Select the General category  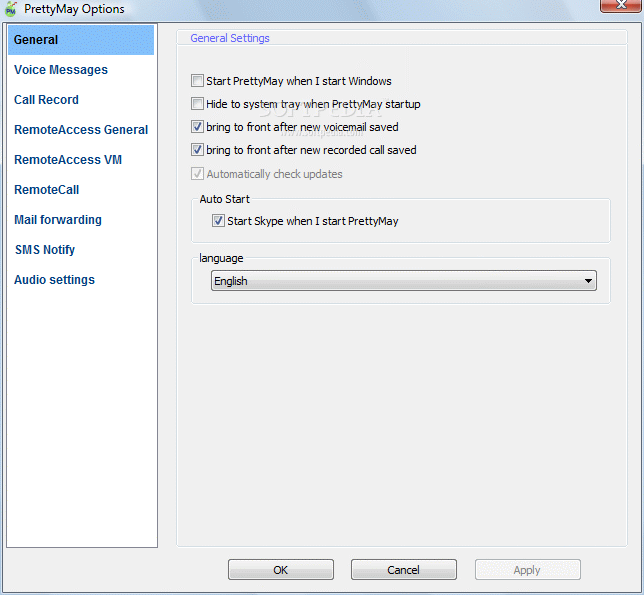click(81, 40)
